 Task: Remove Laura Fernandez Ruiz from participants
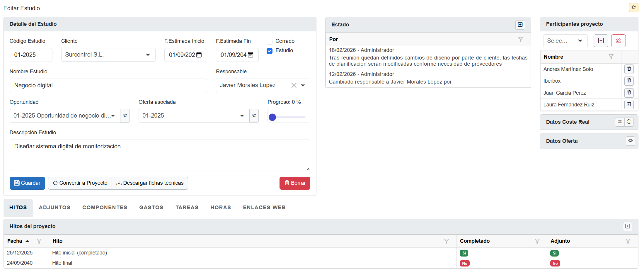click(x=629, y=105)
